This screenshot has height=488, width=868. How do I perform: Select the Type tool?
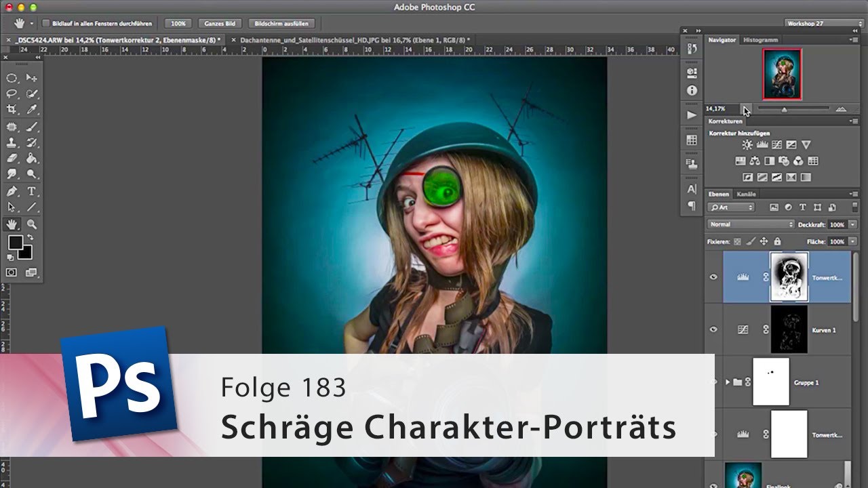tap(31, 192)
